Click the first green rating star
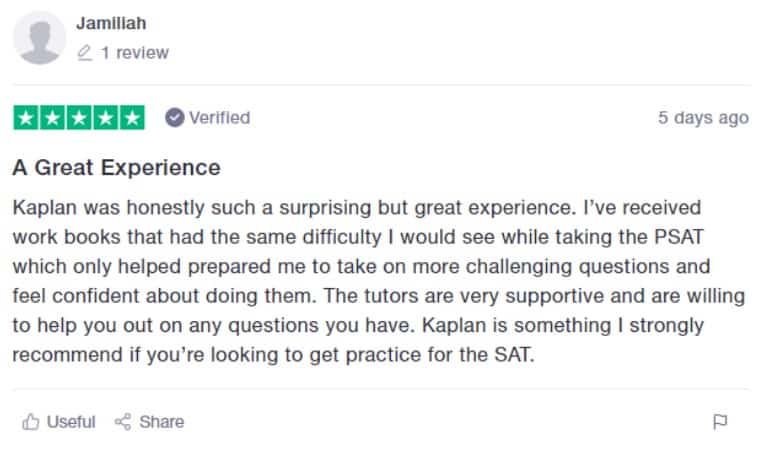The image size is (769, 453). point(25,118)
